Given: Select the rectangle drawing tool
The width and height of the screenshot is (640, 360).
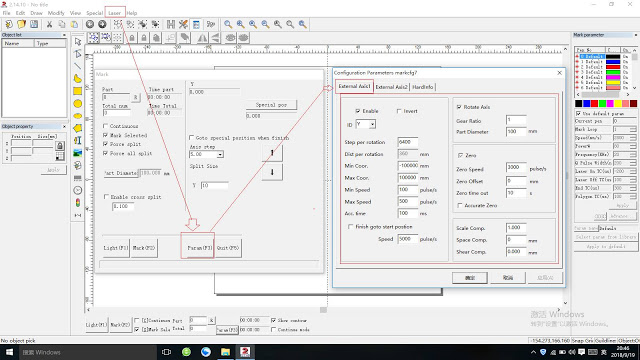Looking at the screenshot, I should coord(78,91).
